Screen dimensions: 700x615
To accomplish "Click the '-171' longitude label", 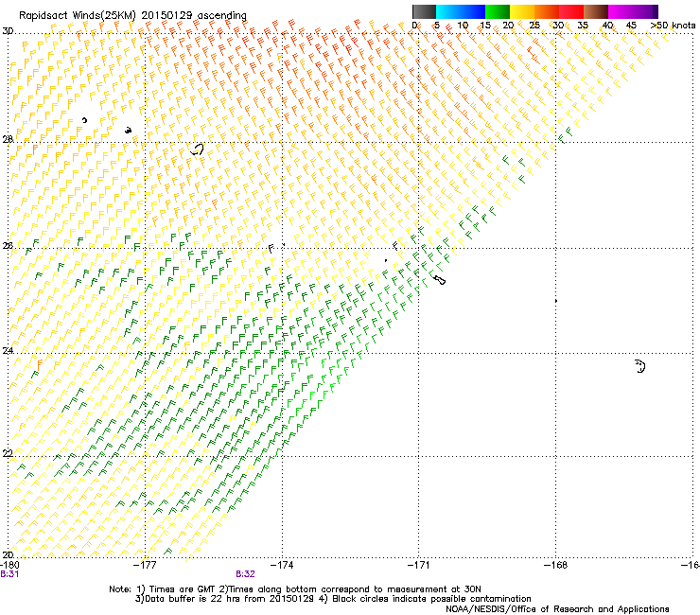I will 419,565.
